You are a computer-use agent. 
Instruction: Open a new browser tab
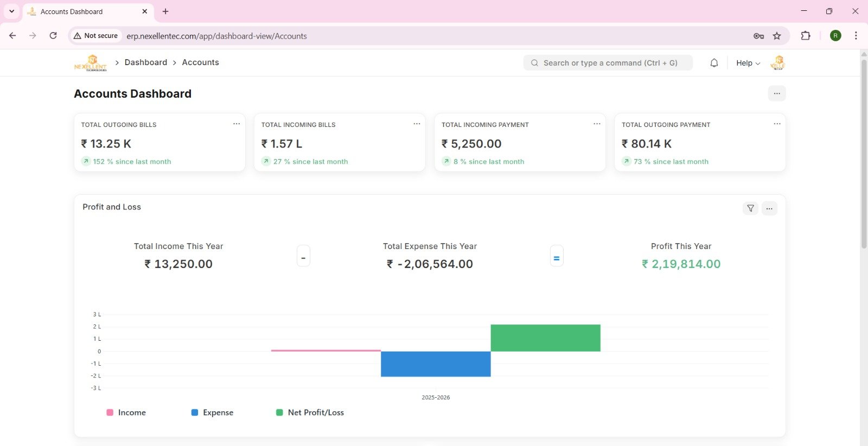coord(165,11)
